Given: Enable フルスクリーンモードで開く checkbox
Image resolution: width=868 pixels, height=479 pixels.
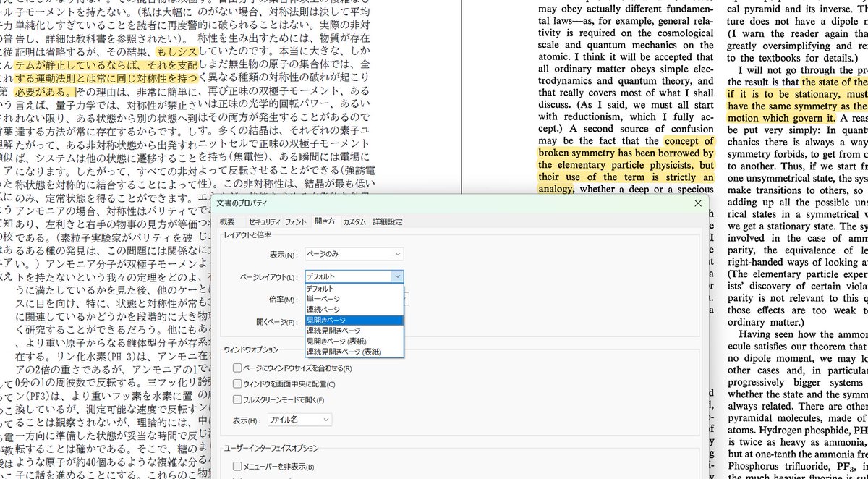Looking at the screenshot, I should click(237, 400).
